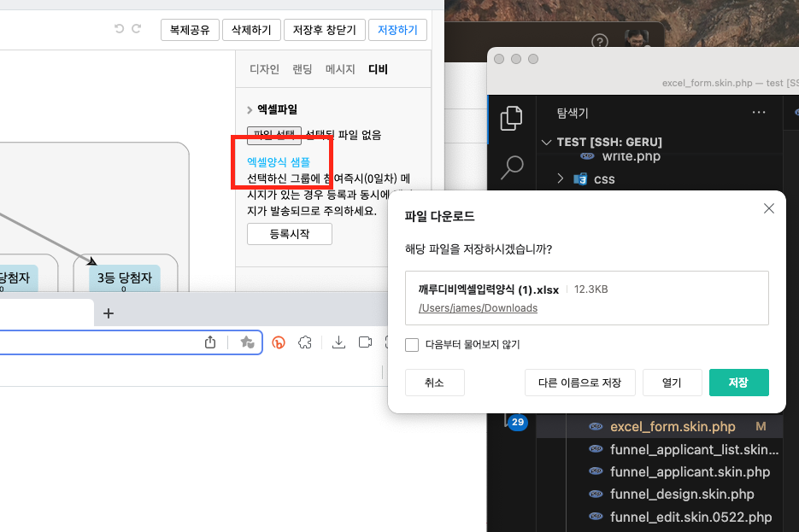Screen dimensions: 799x532
Task: Switch to the 메시지 tab
Action: [340, 69]
